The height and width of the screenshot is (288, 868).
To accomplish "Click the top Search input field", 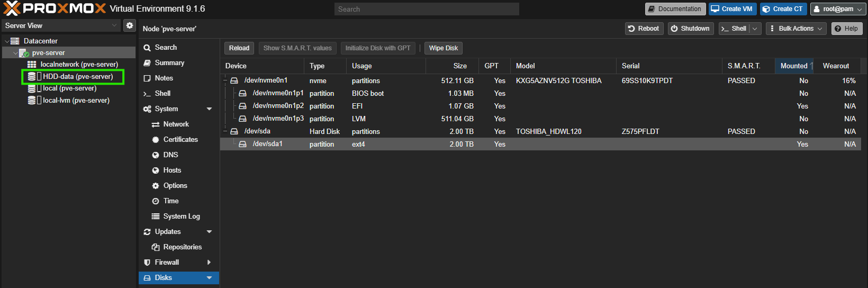I will (x=426, y=9).
